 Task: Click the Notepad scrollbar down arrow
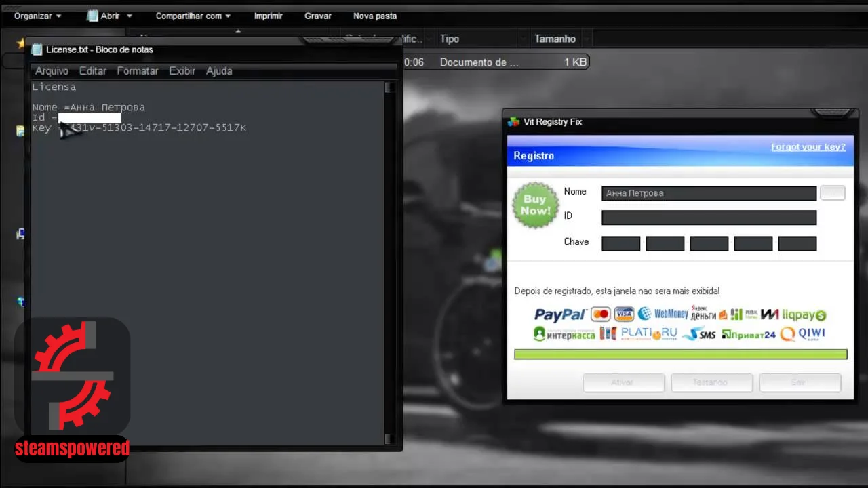tap(389, 438)
